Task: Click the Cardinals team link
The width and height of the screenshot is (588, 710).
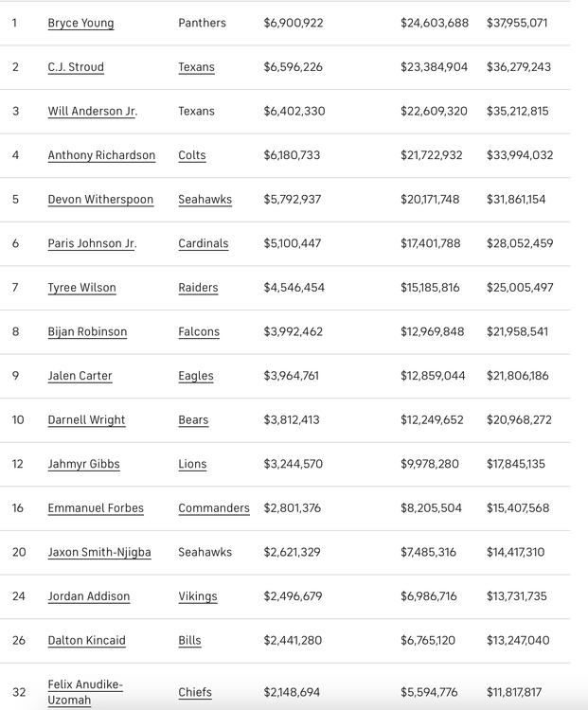Action: (x=203, y=243)
